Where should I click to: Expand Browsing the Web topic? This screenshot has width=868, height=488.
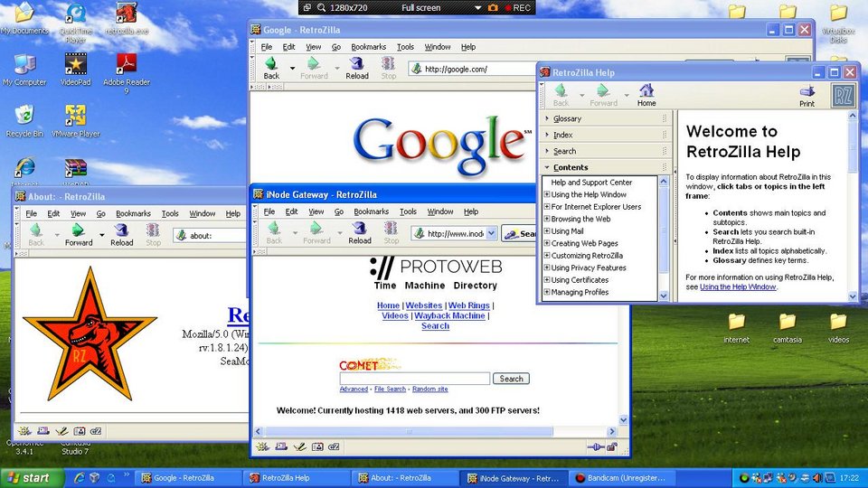(547, 219)
